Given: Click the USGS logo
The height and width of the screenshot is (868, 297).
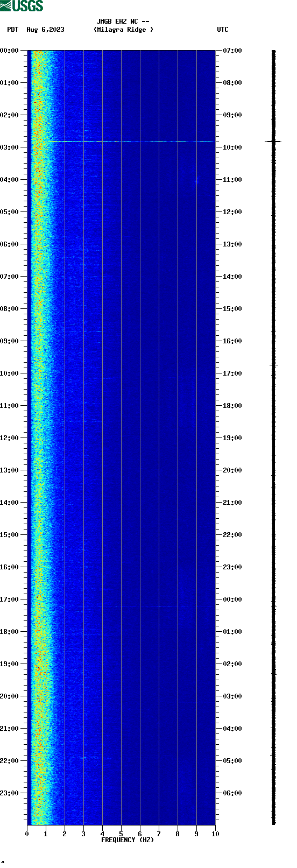Looking at the screenshot, I should (22, 6).
